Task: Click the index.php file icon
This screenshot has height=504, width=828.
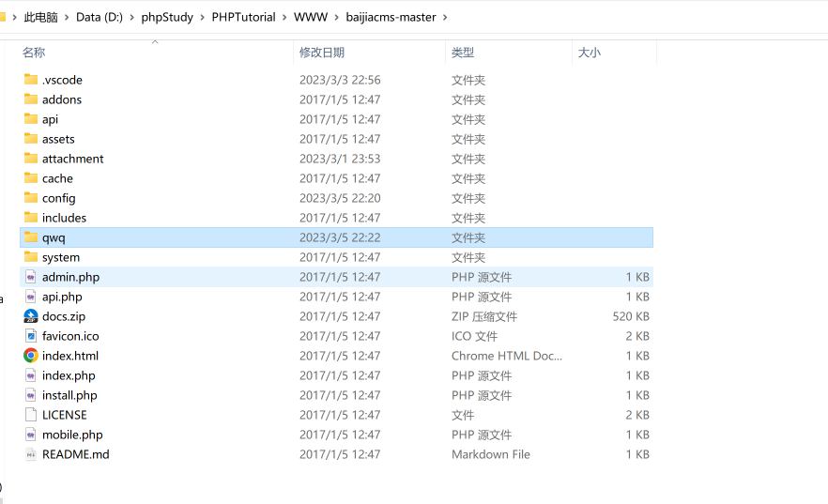Action: click(x=31, y=375)
